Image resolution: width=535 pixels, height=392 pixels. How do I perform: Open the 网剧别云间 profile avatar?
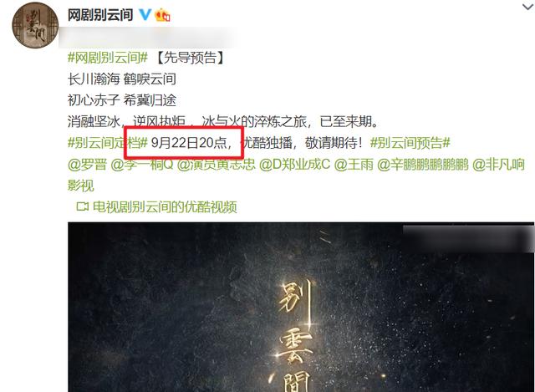pyautogui.click(x=35, y=26)
